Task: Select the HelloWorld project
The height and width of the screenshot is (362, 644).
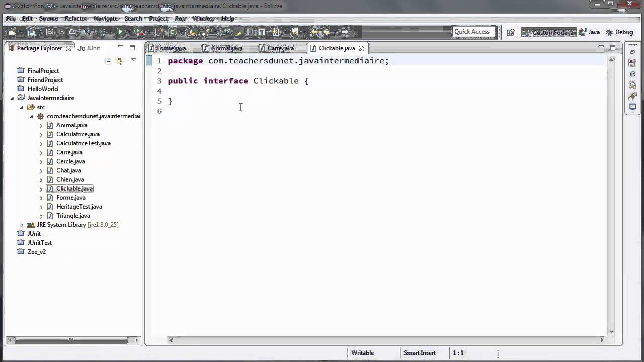Action: tap(43, 89)
